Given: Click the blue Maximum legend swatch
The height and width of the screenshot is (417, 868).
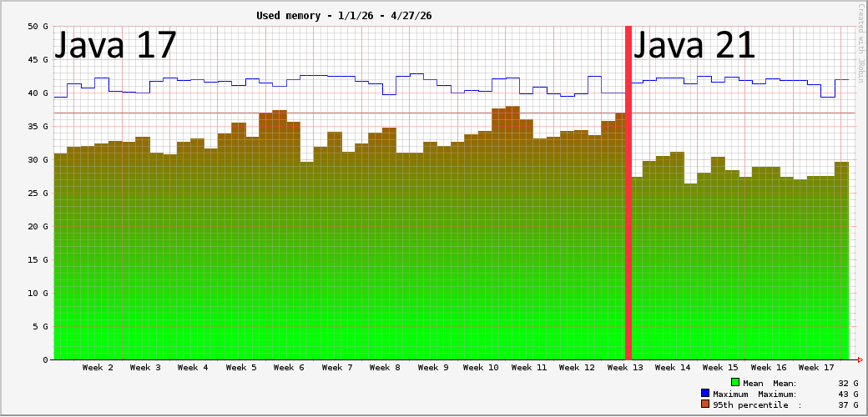Looking at the screenshot, I should coord(705,393).
